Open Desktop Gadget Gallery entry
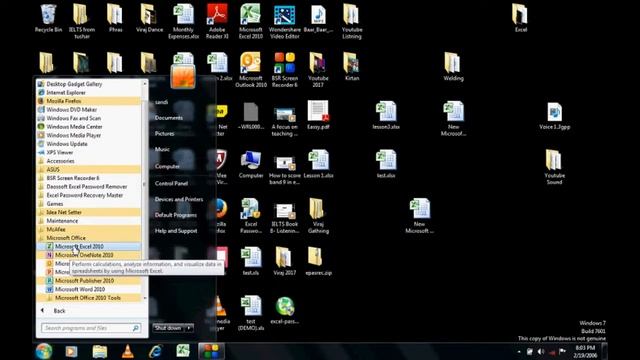The width and height of the screenshot is (640, 360). (89, 84)
